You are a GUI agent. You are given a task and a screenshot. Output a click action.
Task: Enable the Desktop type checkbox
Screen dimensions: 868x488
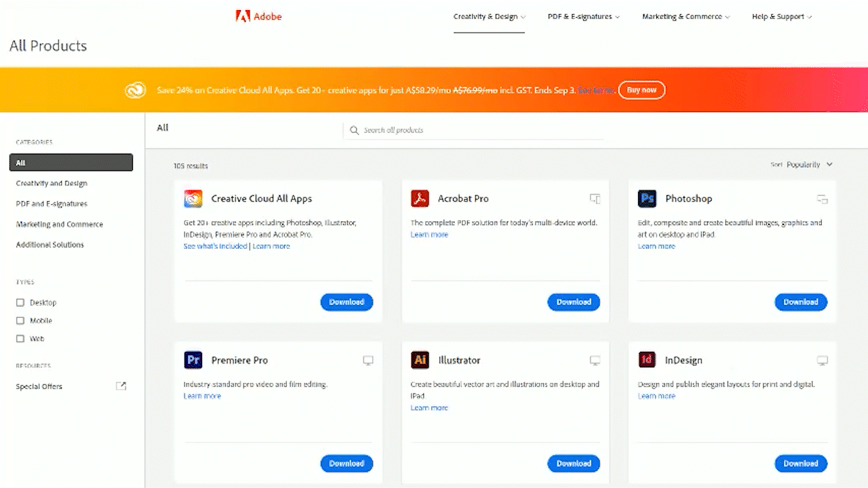(x=20, y=303)
